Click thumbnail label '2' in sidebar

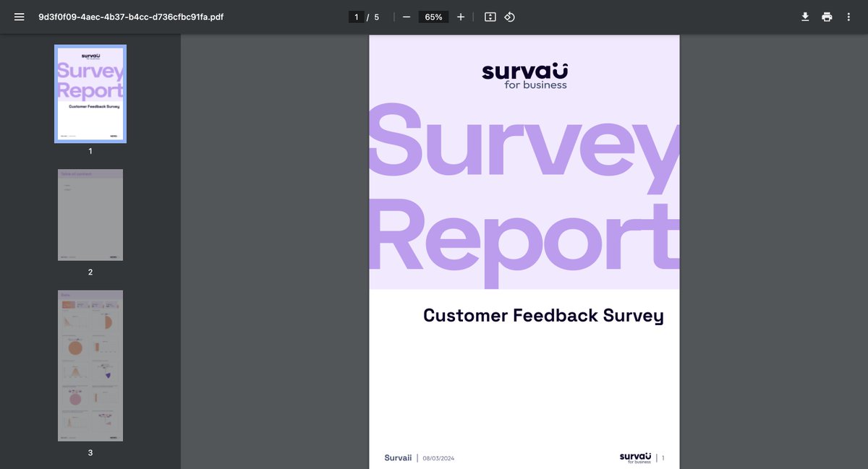click(x=90, y=272)
